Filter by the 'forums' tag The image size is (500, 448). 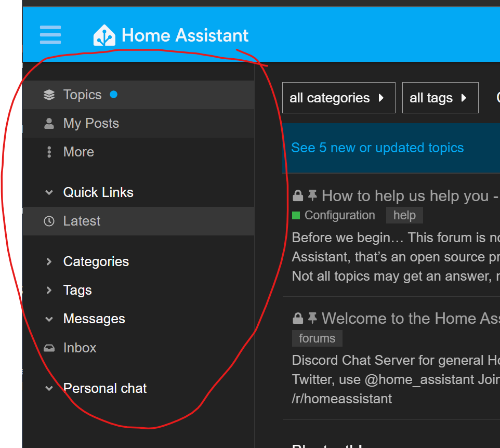(x=317, y=338)
